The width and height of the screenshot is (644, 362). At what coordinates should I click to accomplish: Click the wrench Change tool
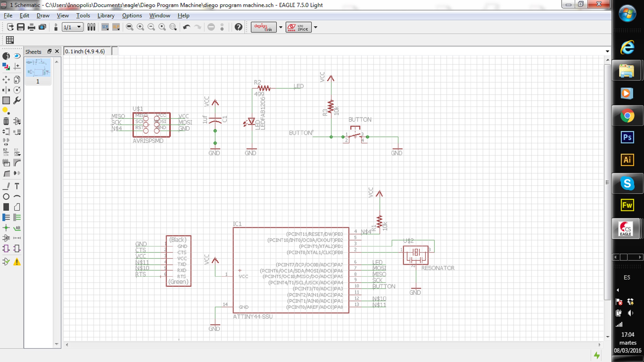pyautogui.click(x=17, y=100)
